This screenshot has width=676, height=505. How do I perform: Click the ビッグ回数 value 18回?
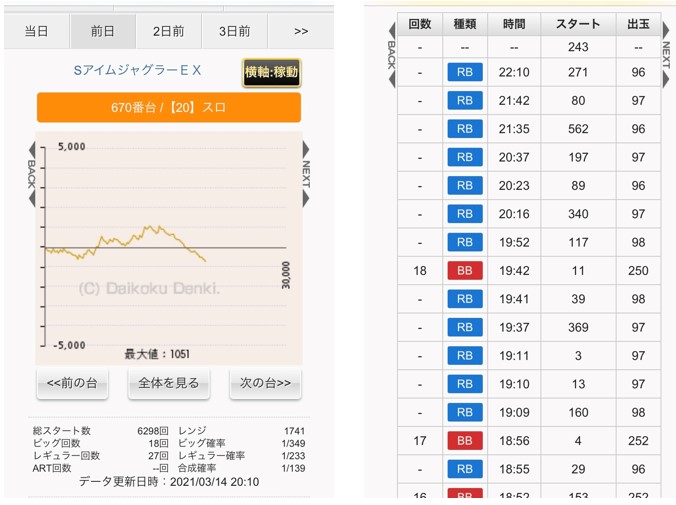point(158,443)
